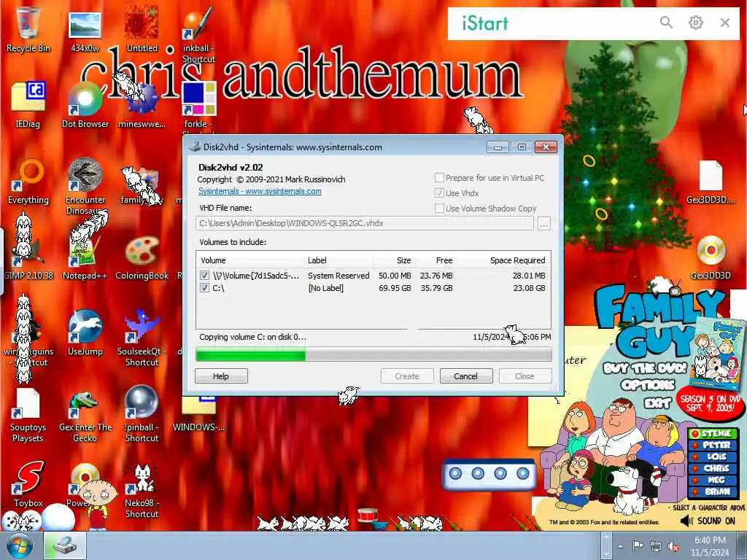Click the Create button
Screen dimensions: 747x560
(x=407, y=376)
